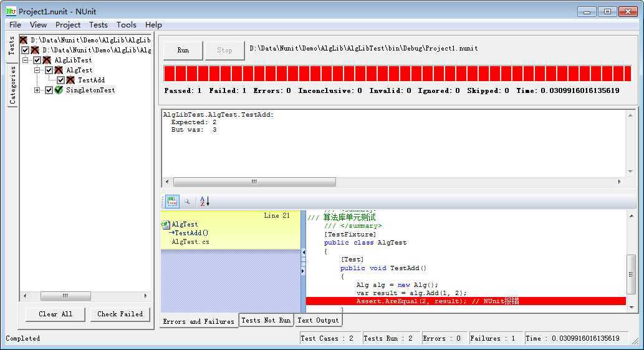Switch to the Tests Not Run tab
This screenshot has width=644, height=350.
click(266, 320)
